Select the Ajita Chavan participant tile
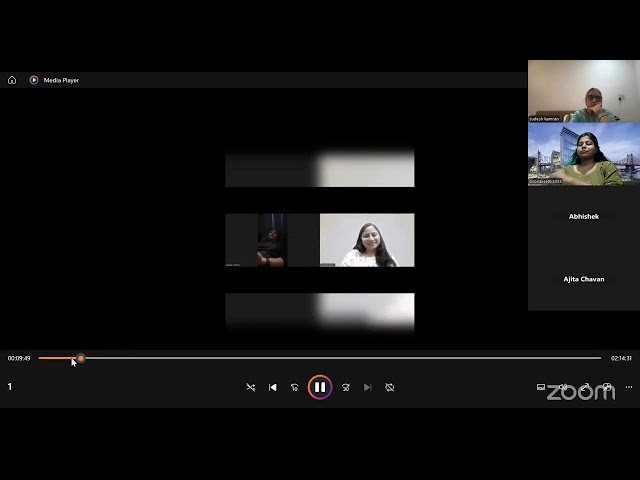This screenshot has height=480, width=640. (x=584, y=279)
